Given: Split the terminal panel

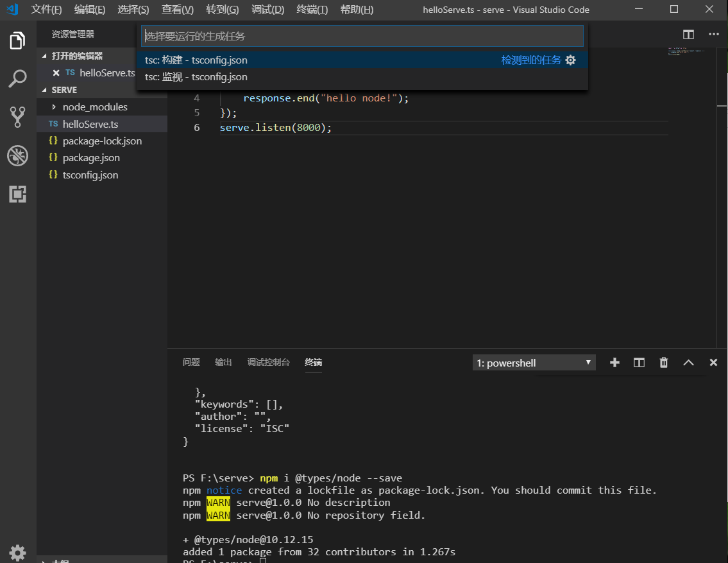Looking at the screenshot, I should coord(639,362).
